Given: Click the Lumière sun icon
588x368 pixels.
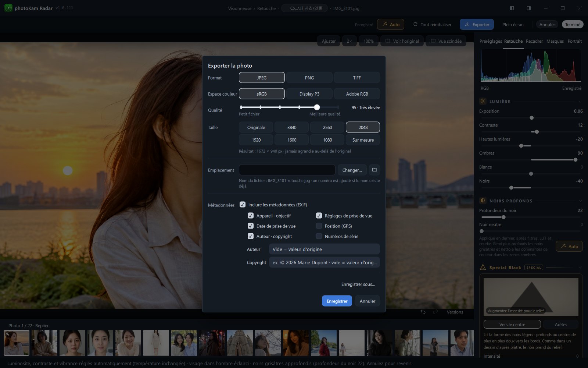Looking at the screenshot, I should coord(483,101).
